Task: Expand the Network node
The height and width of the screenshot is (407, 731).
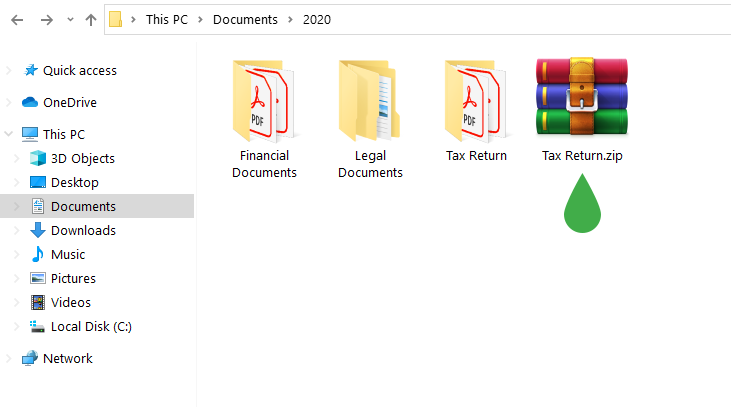Action: pyautogui.click(x=8, y=359)
